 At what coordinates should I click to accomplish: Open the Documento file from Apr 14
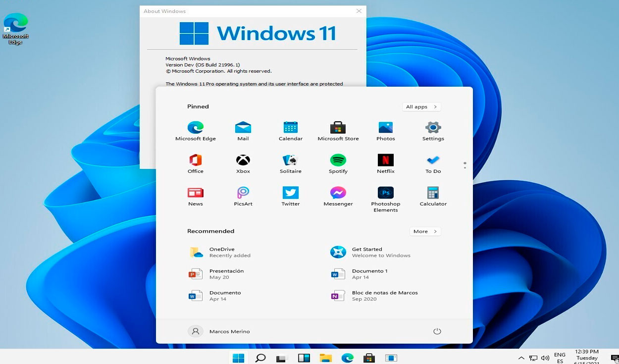pos(215,296)
